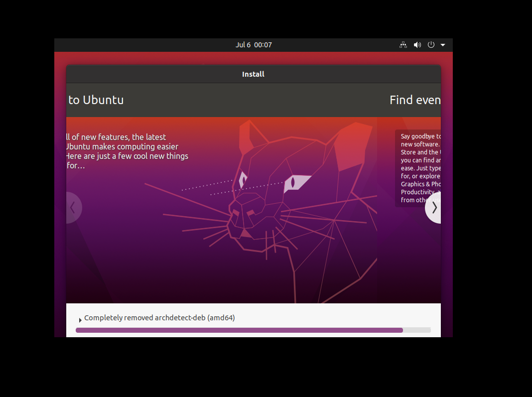Expand the installation details triangle
Image resolution: width=532 pixels, height=397 pixels.
point(80,320)
